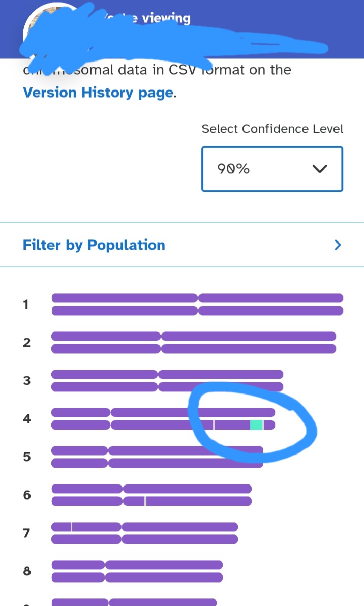Click the arrow beside Filter by Population
The width and height of the screenshot is (364, 606).
337,245
